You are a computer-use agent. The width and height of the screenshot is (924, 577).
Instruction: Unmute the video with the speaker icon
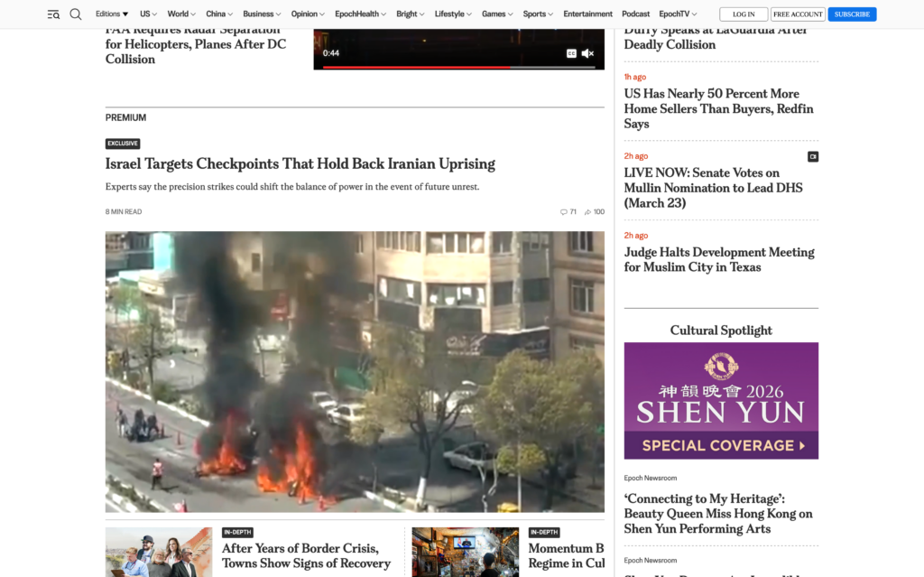click(587, 53)
